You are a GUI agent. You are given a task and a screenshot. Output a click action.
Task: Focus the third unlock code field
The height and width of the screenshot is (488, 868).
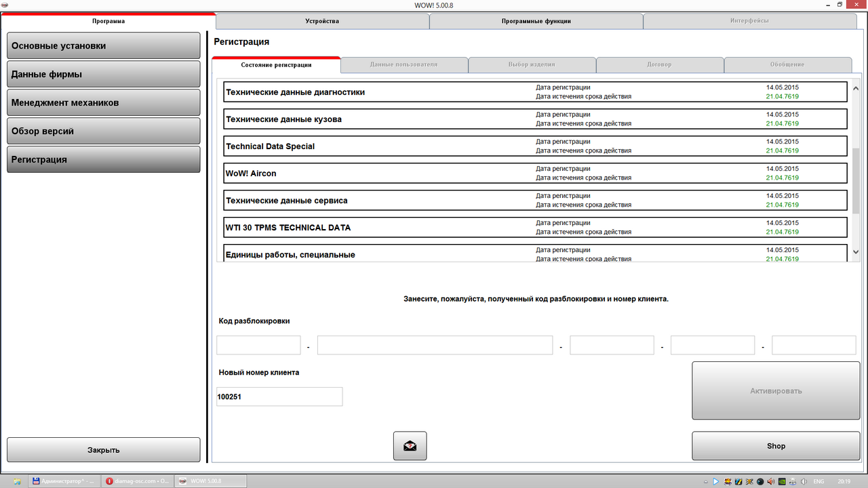coord(612,345)
